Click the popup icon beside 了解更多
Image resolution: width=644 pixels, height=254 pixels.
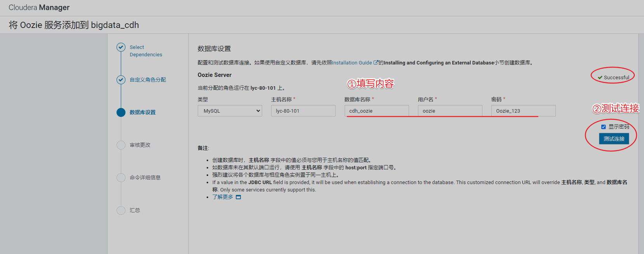[x=238, y=197]
